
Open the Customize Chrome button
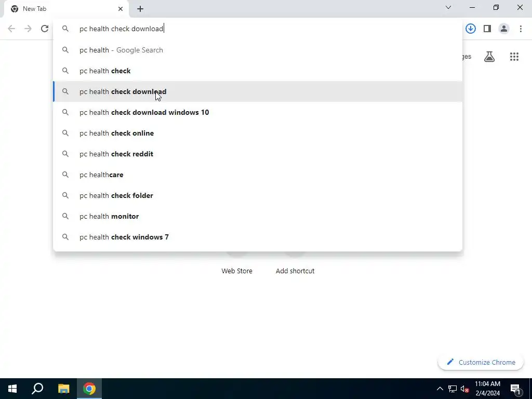click(481, 362)
